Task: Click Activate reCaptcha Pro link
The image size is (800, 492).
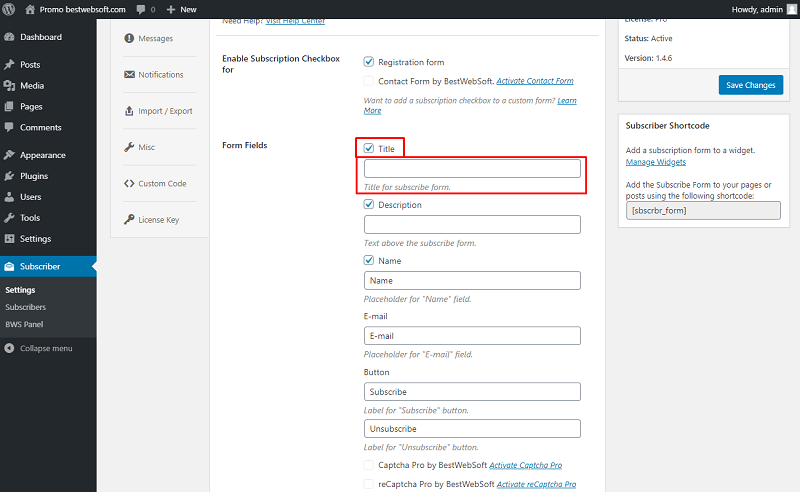Action: [x=536, y=484]
